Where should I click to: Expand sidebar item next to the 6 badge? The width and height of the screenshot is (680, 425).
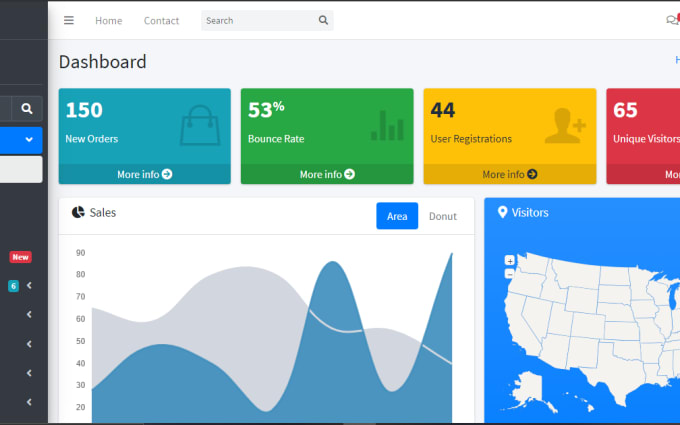tap(29, 285)
